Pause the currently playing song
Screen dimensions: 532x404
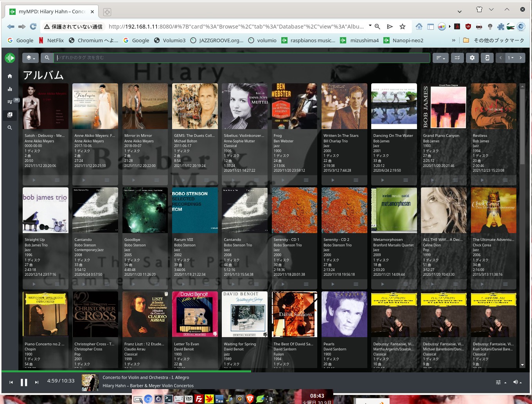pos(24,382)
